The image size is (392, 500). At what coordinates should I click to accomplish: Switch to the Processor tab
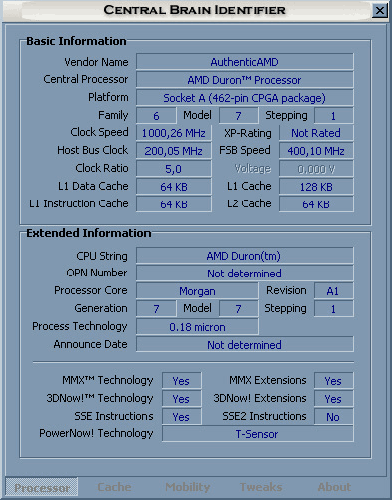42,487
